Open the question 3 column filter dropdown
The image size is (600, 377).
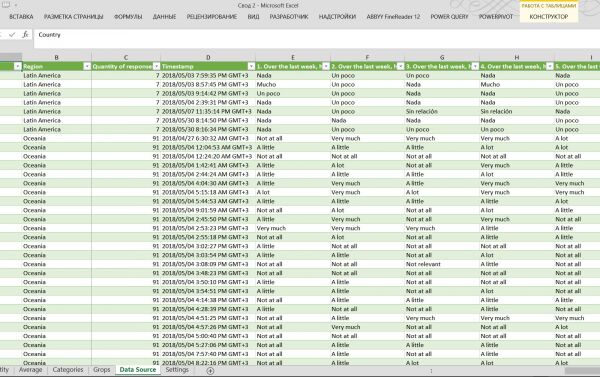(x=475, y=67)
